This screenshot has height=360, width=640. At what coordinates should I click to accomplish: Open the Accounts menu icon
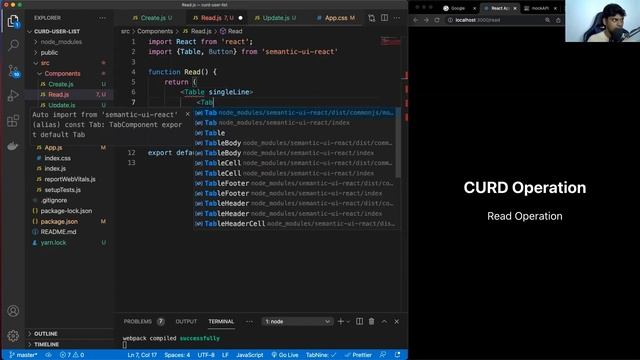click(x=13, y=311)
